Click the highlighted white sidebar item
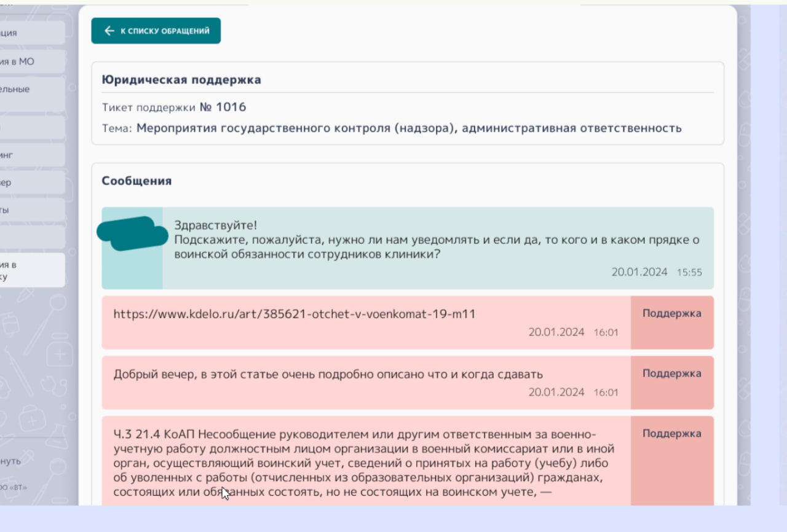The image size is (787, 532). pyautogui.click(x=32, y=270)
